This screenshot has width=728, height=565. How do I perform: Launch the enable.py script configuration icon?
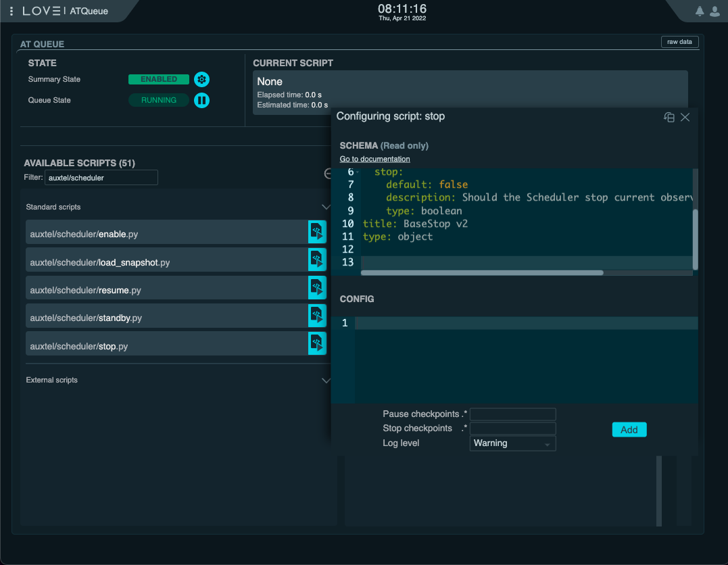coord(317,231)
